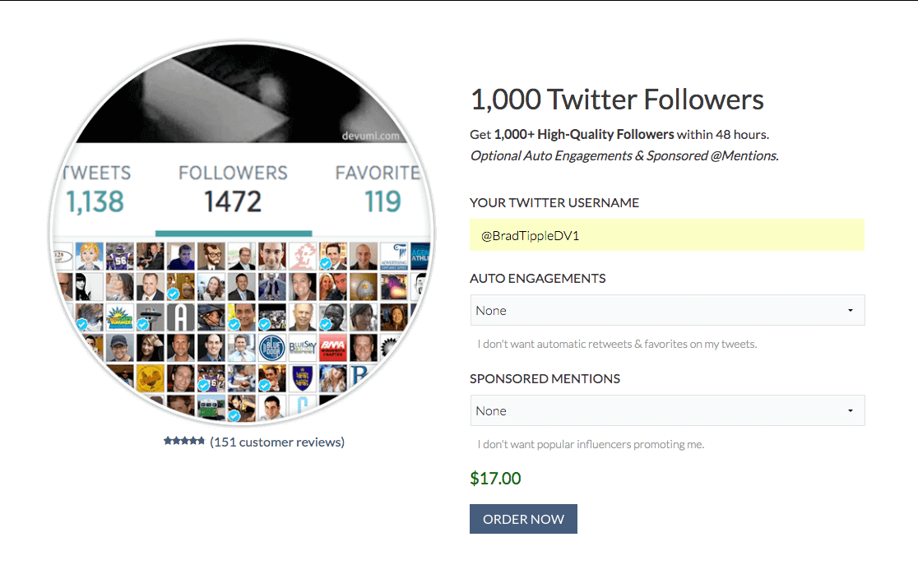Screen dimensions: 918x588
Task: Click the jersey number 56 football avatar
Action: pyautogui.click(x=120, y=257)
